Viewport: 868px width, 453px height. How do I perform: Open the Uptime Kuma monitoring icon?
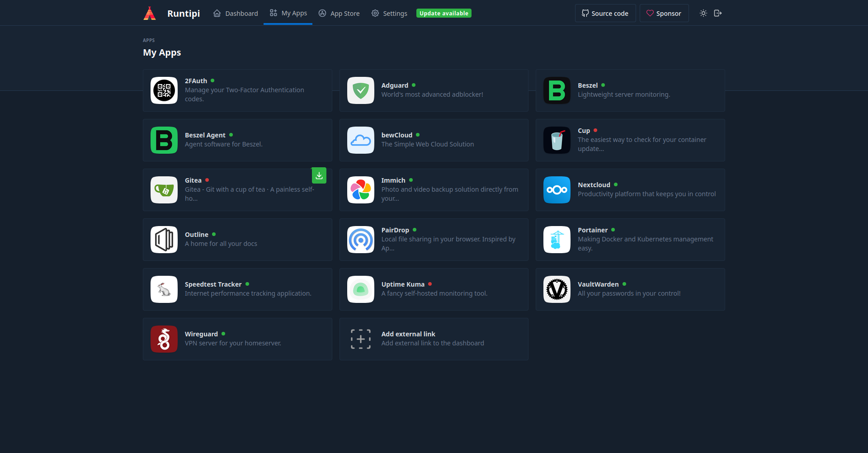360,289
